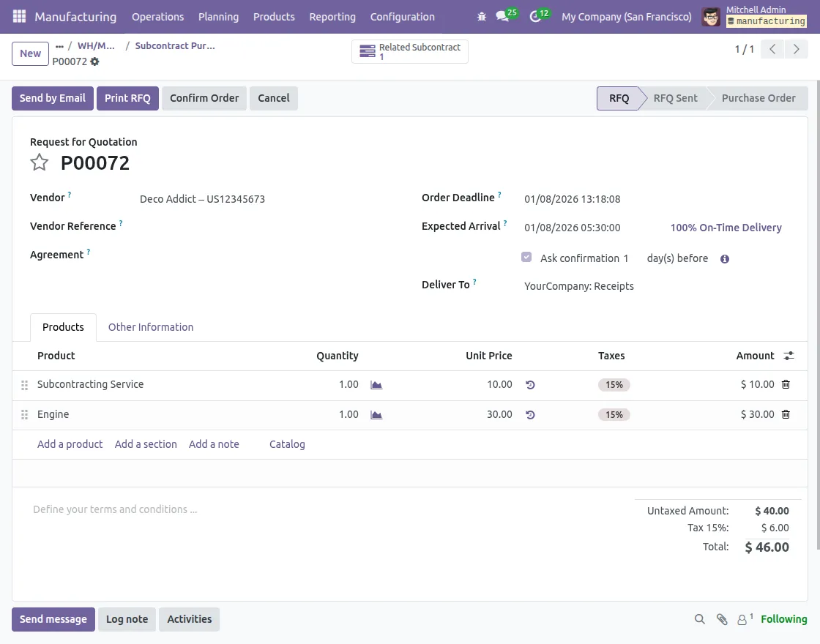The width and height of the screenshot is (820, 644).
Task: Toggle the Following status in chatter
Action: tap(783, 619)
